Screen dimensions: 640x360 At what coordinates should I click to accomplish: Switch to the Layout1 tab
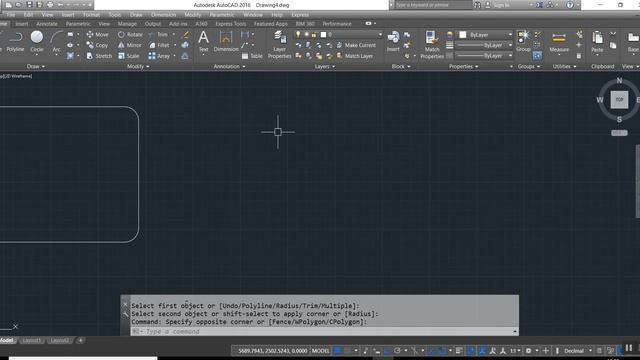click(x=31, y=340)
